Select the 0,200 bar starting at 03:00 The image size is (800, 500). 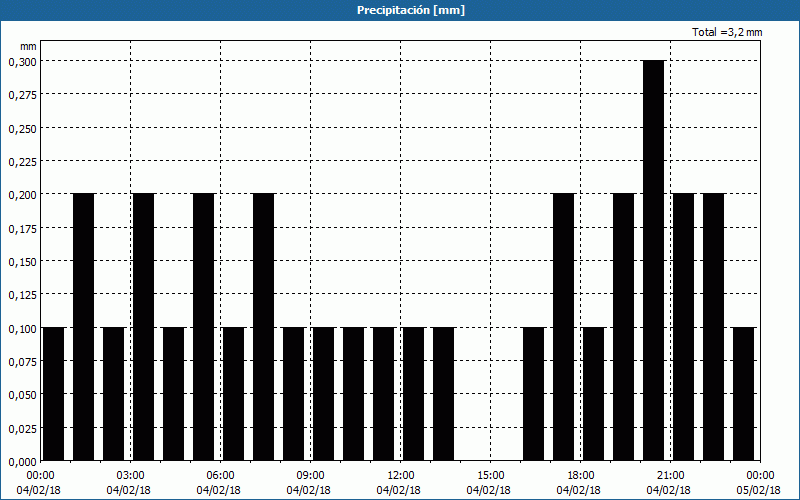[143, 327]
